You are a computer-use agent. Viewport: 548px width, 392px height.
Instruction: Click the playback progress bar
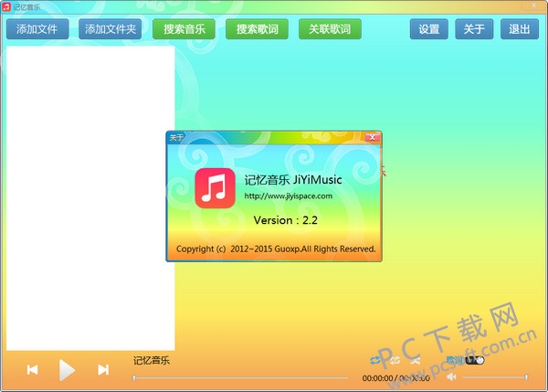tap(240, 377)
